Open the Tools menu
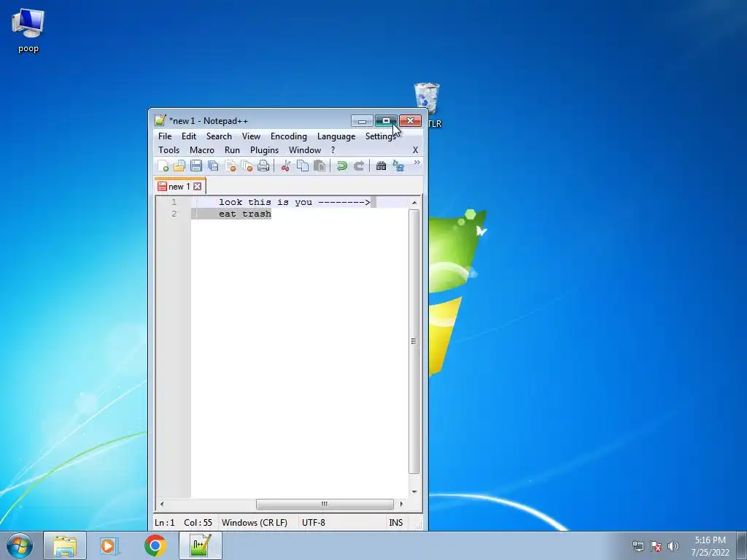Viewport: 747px width, 560px height. [169, 150]
